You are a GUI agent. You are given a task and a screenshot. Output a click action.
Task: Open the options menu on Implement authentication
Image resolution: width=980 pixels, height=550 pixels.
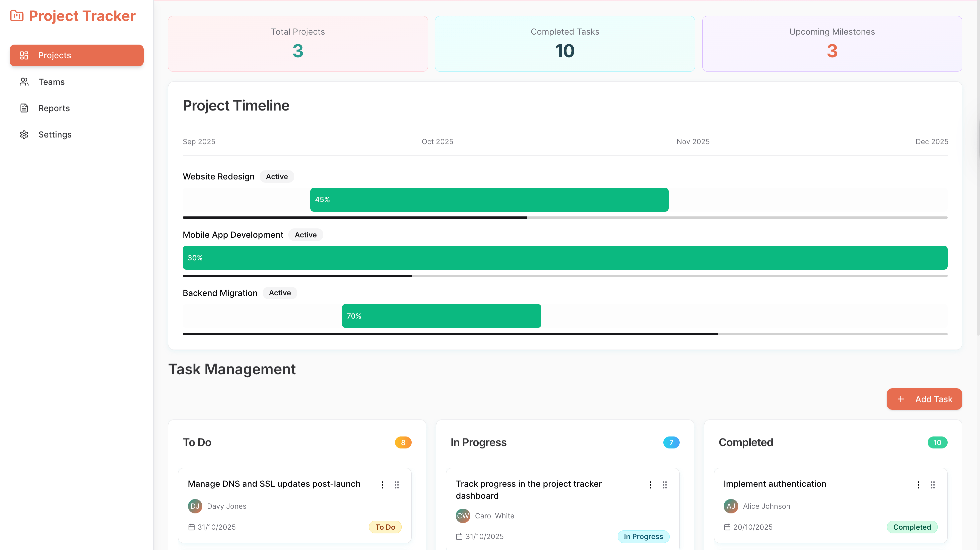[918, 485]
